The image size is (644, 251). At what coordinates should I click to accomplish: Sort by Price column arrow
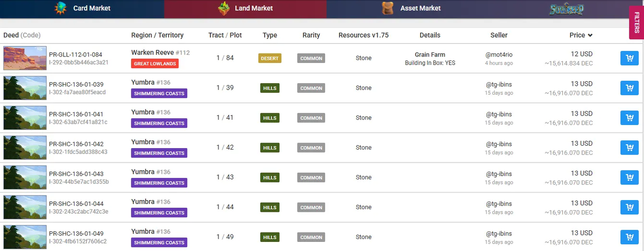[590, 35]
